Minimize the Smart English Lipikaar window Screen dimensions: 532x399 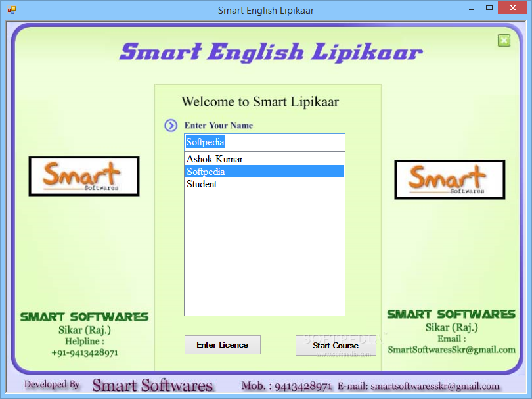tap(472, 8)
